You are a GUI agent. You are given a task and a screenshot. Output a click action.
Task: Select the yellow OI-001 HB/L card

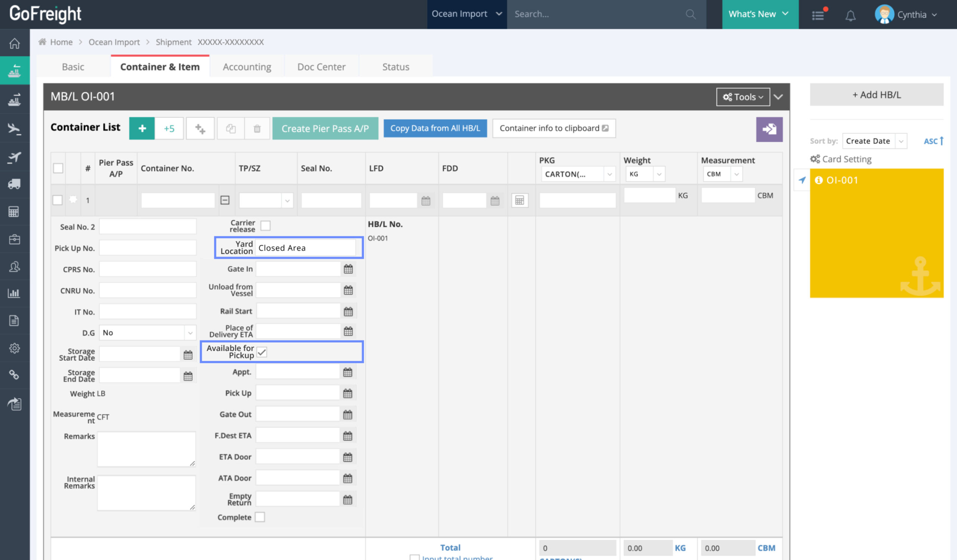pos(877,233)
